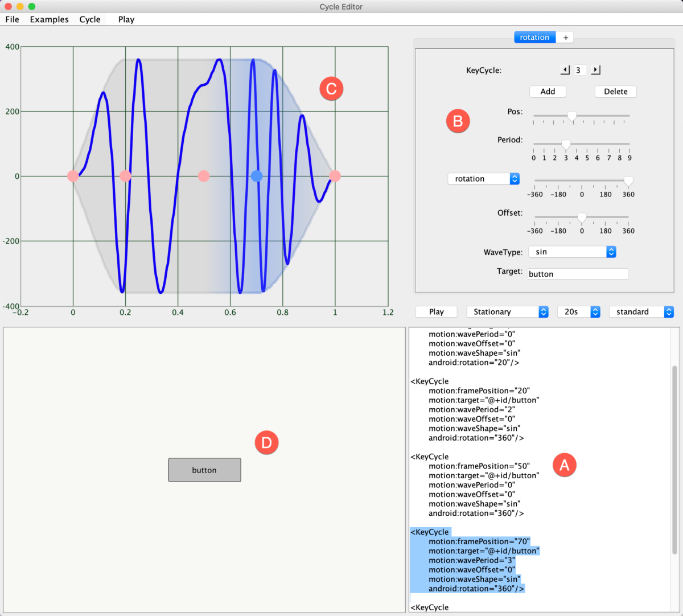Switch to the rotation tab
The image size is (683, 616).
click(534, 37)
